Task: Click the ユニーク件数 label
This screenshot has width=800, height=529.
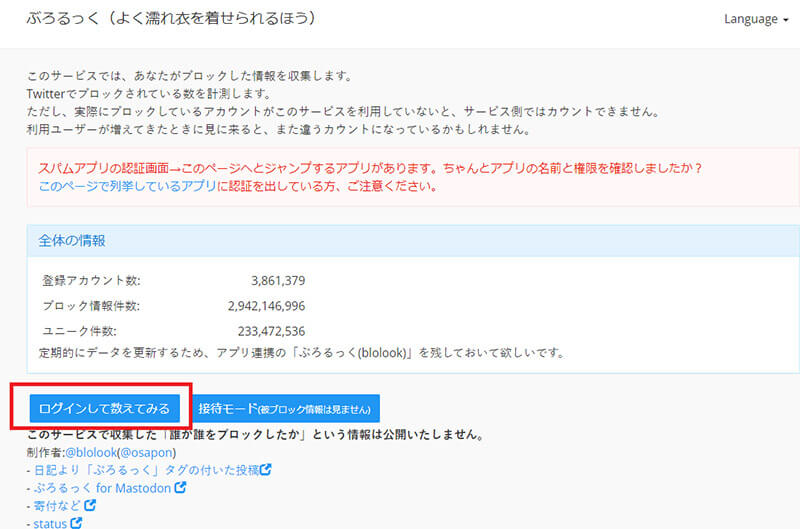Action: [x=79, y=332]
